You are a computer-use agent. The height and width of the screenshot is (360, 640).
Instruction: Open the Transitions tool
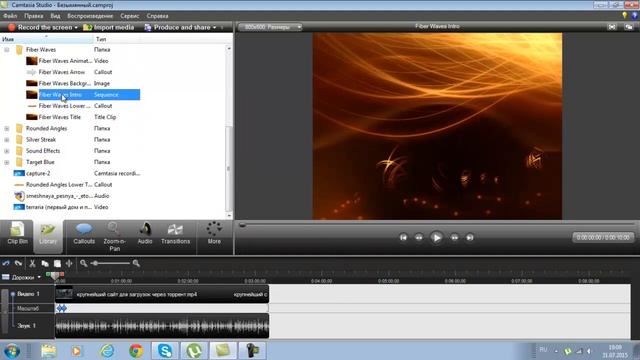click(x=176, y=233)
